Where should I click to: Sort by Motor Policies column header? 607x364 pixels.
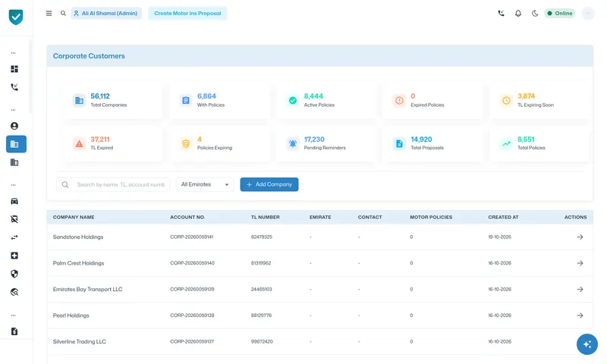(x=431, y=218)
